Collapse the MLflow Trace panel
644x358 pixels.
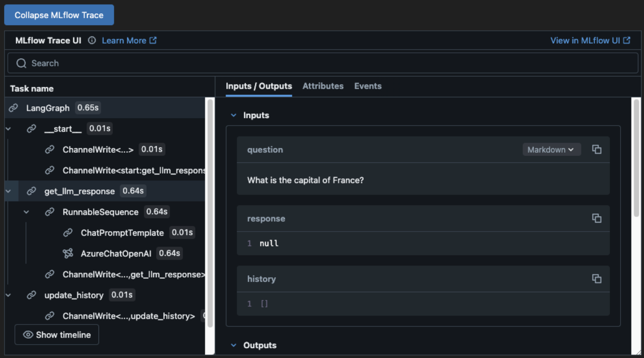click(59, 15)
